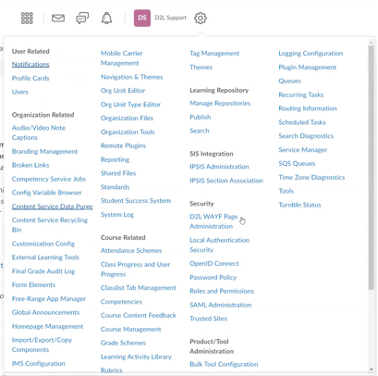Click the DS user avatar
Viewport: 378px width, 376px height.
point(142,18)
